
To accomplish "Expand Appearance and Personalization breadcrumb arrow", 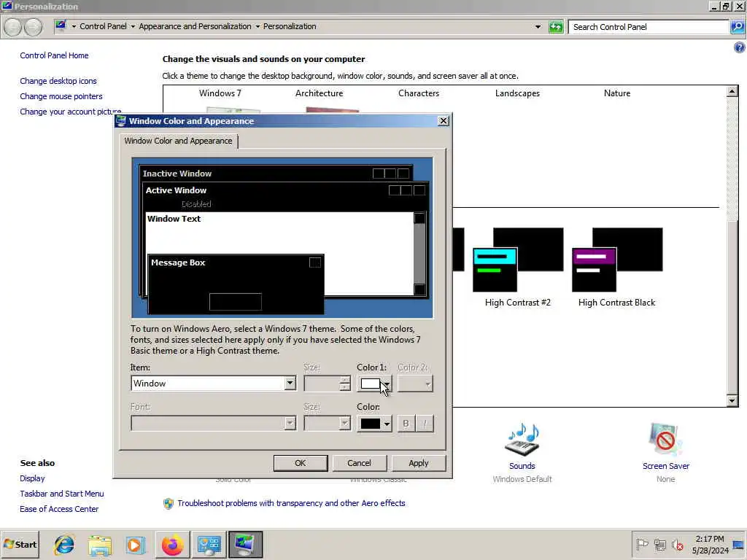I will click(x=258, y=26).
